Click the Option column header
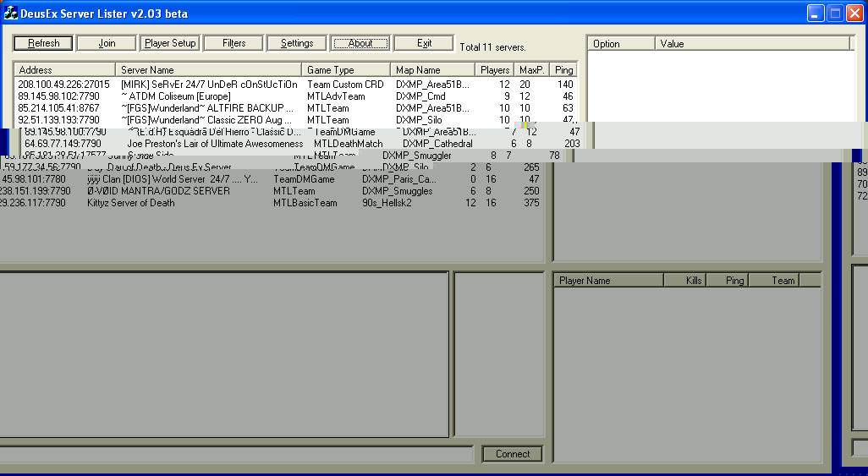This screenshot has width=868, height=476. point(621,44)
